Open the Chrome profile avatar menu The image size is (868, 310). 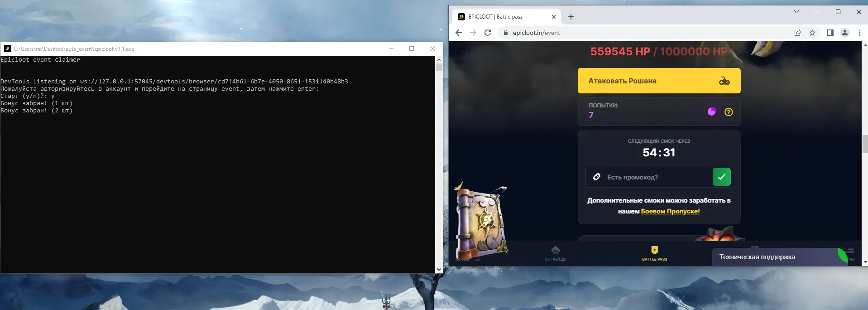[845, 33]
